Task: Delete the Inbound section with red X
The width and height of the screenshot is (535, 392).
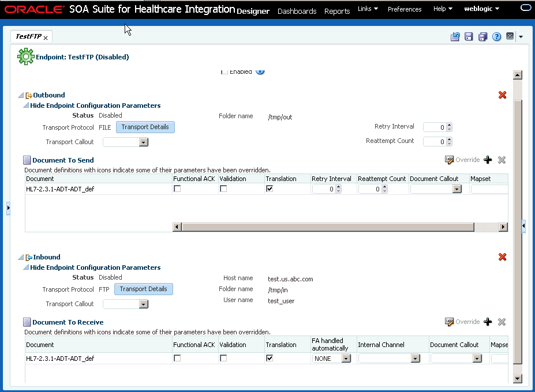Action: coord(502,257)
